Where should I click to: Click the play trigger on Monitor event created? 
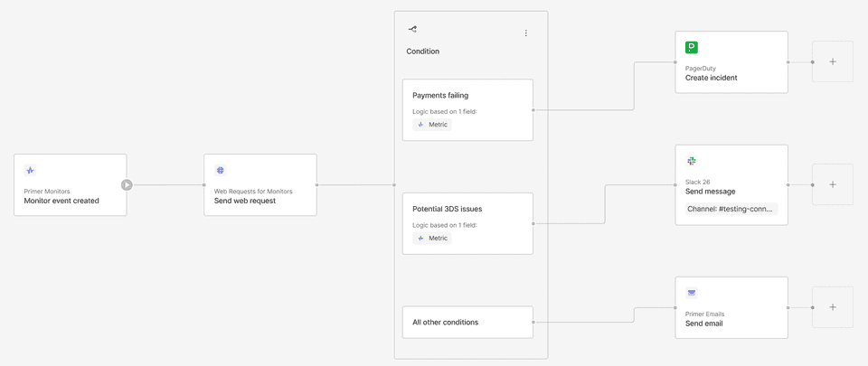pos(127,185)
